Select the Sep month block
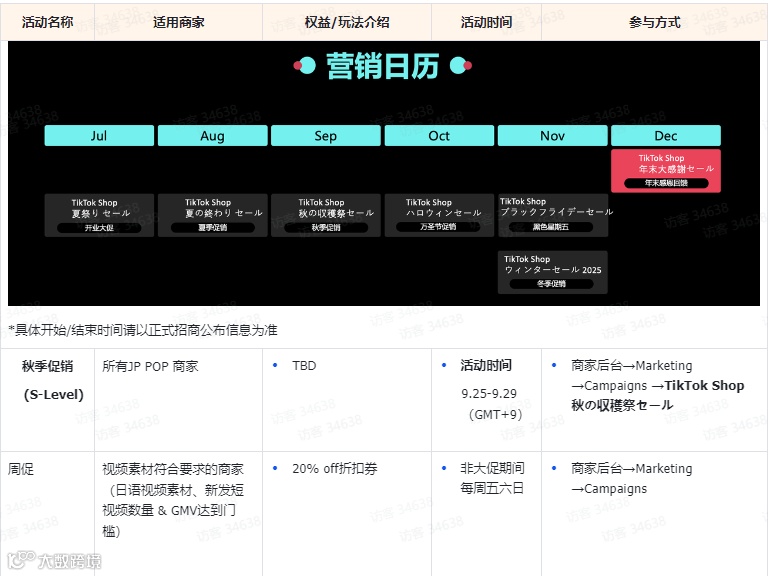 (326, 136)
